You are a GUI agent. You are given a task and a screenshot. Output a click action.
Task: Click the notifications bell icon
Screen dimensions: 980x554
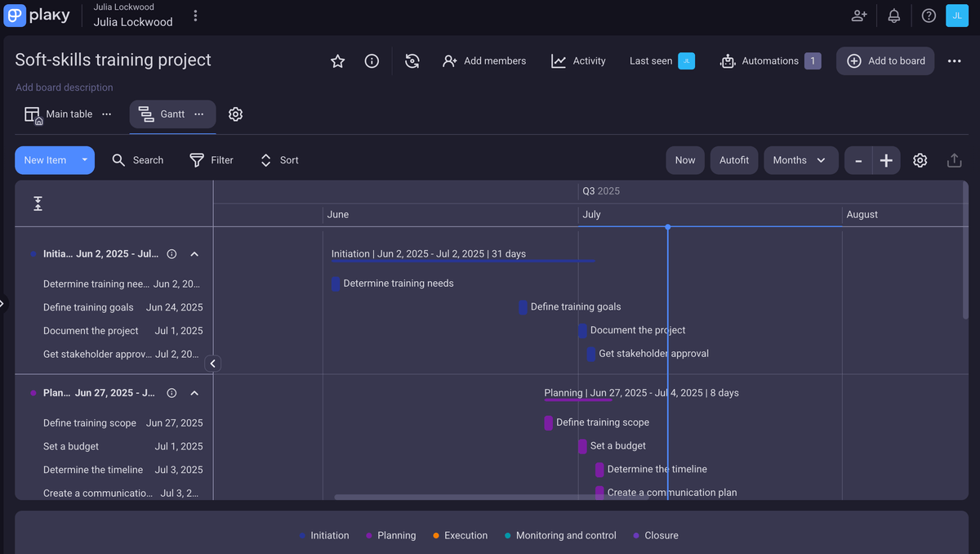coord(894,16)
